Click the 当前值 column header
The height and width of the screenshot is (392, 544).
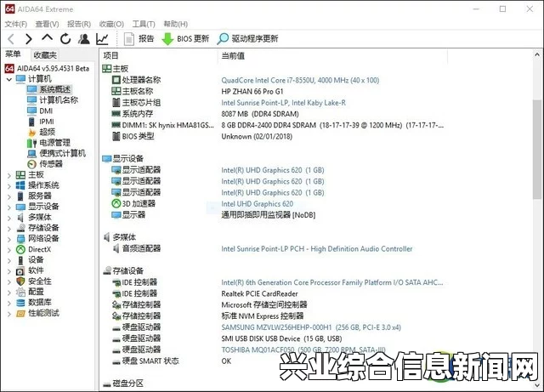click(x=233, y=55)
